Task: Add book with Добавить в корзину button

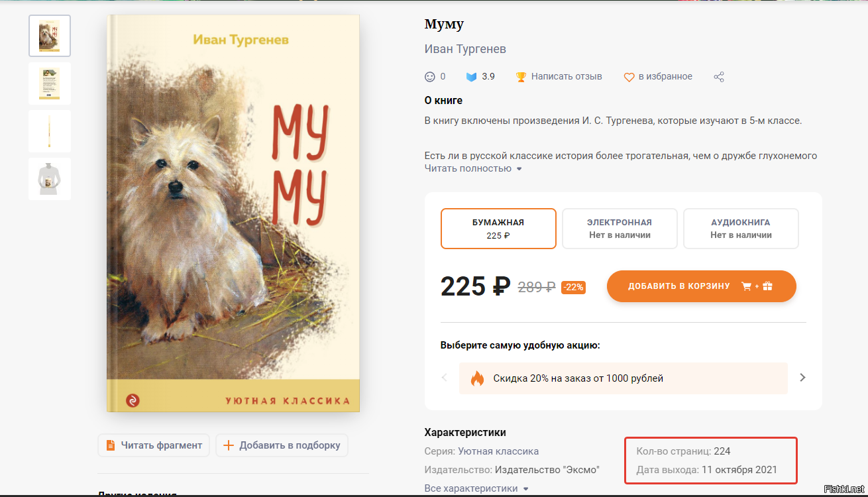Action: [701, 286]
